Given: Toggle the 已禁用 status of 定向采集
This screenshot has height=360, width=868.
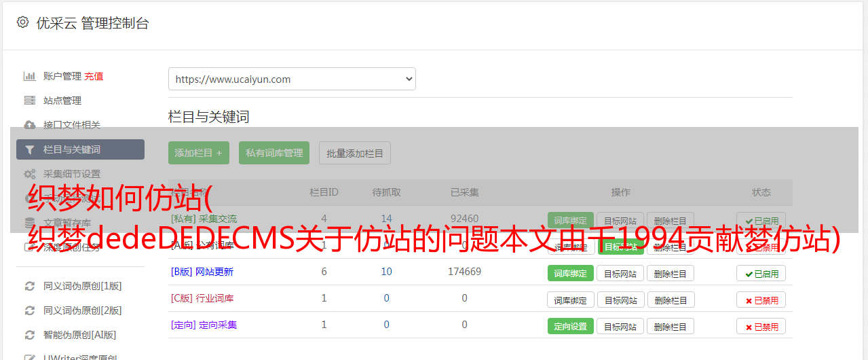Looking at the screenshot, I should 761,326.
